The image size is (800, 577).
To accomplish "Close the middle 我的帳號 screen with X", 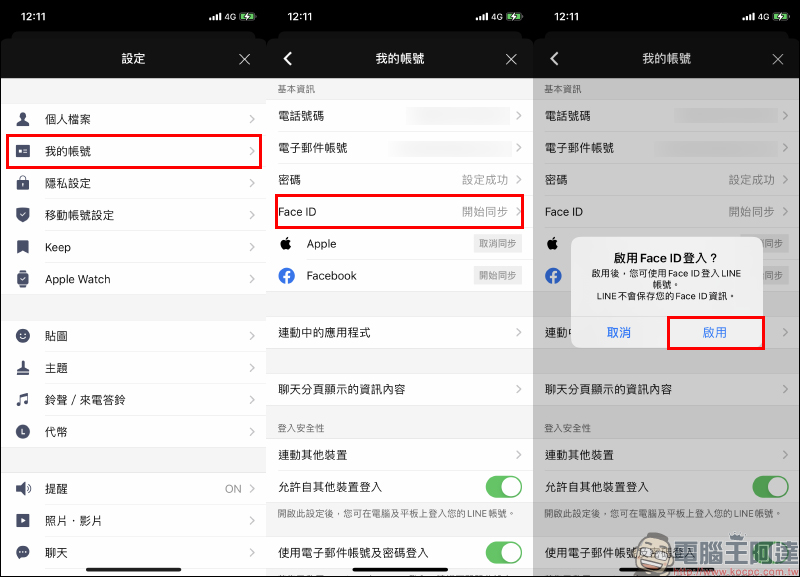I will tap(511, 59).
